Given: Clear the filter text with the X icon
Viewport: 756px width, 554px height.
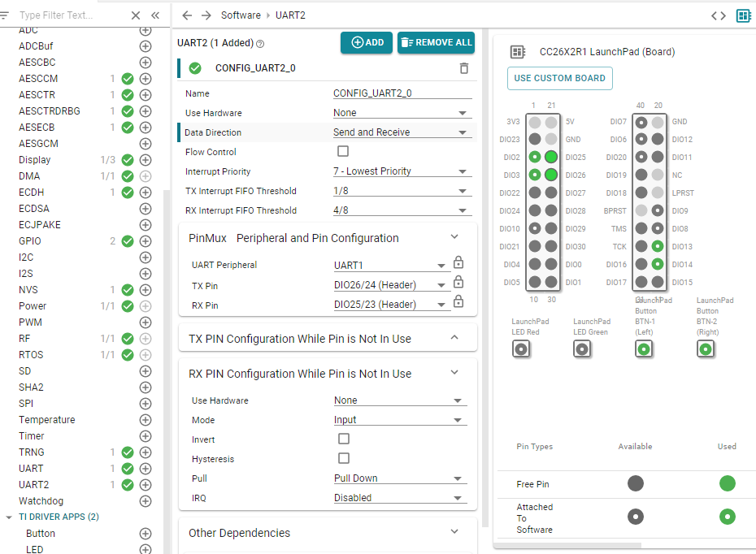Looking at the screenshot, I should point(136,15).
